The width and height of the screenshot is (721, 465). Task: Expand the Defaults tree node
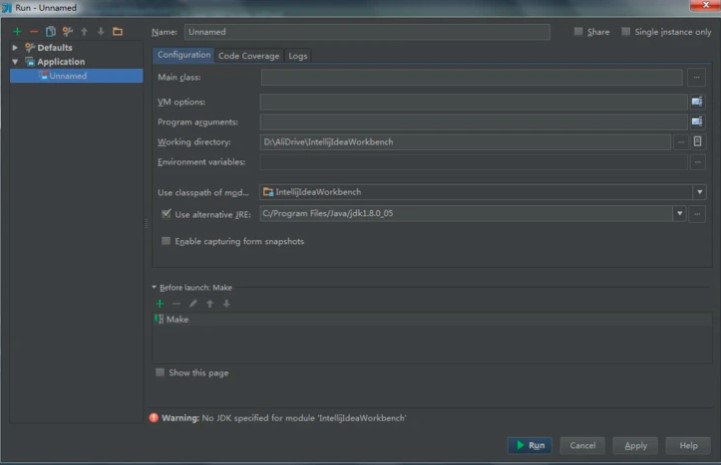tap(15, 48)
